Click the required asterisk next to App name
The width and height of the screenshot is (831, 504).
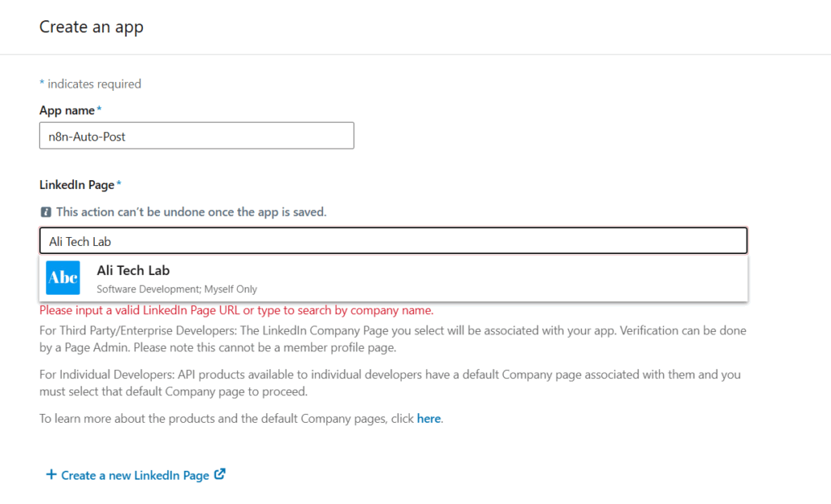pyautogui.click(x=100, y=110)
